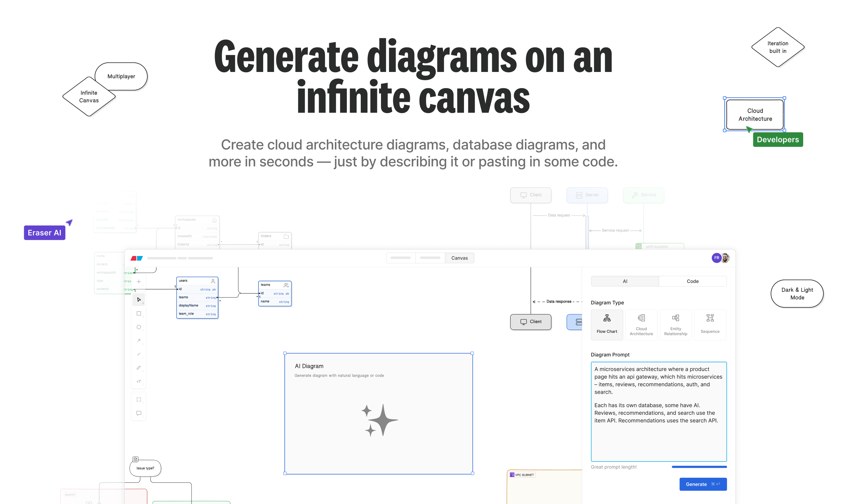The height and width of the screenshot is (504, 843).
Task: Choose Cloud Architecture diagram type
Action: 641,325
